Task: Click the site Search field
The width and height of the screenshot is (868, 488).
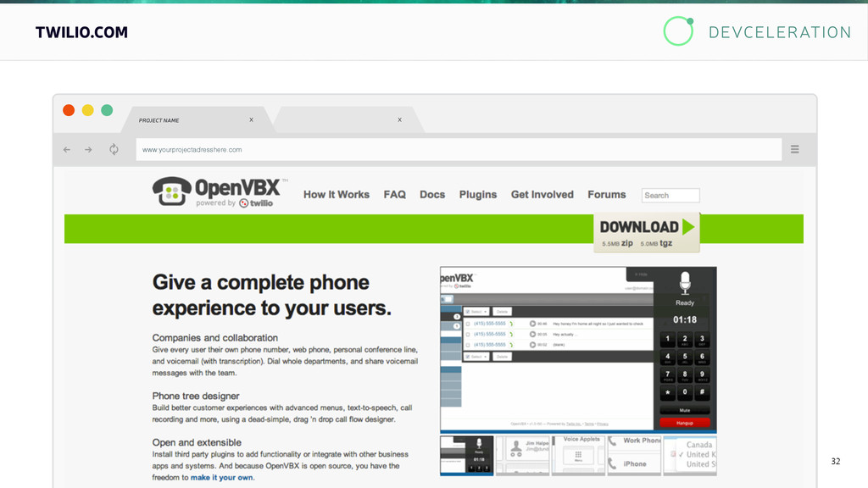Action: (670, 196)
